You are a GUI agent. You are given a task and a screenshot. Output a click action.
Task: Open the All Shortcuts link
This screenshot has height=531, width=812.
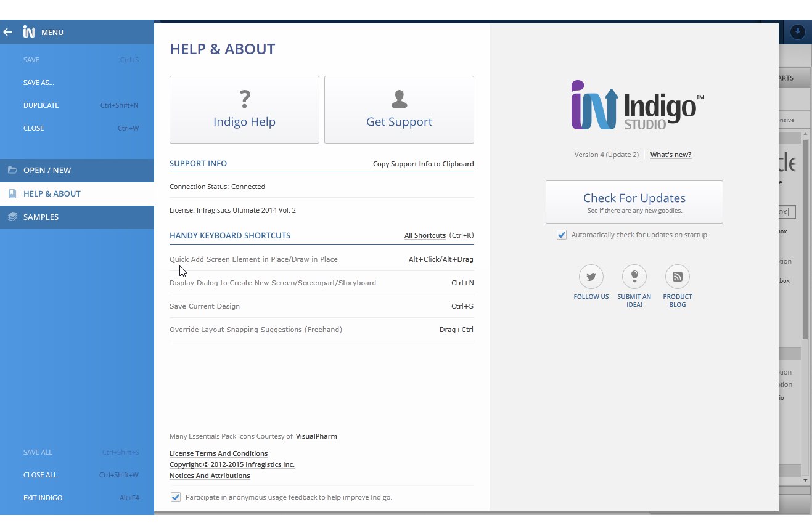[425, 235]
